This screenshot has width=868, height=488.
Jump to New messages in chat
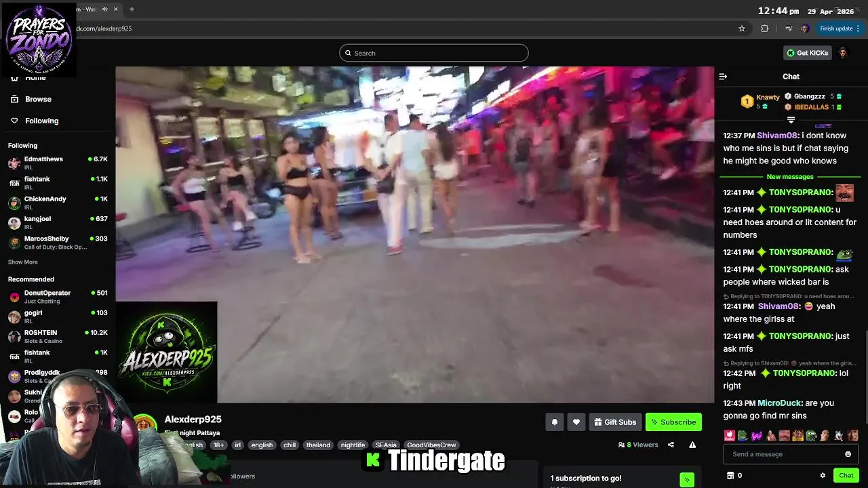click(x=790, y=176)
